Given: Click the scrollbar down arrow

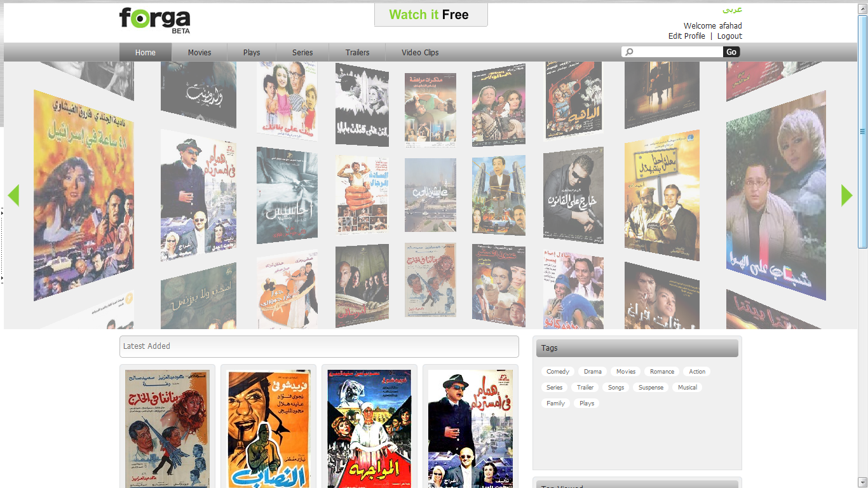Looking at the screenshot, I should pos(863,482).
